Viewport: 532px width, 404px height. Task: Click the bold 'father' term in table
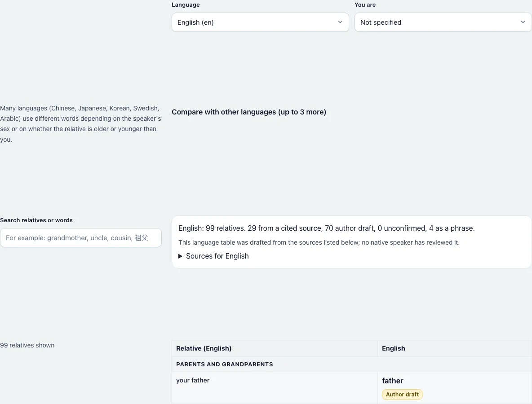pos(393,381)
